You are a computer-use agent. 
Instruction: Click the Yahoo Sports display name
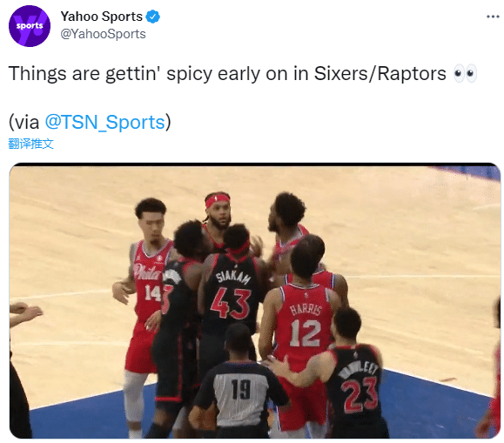tap(101, 17)
